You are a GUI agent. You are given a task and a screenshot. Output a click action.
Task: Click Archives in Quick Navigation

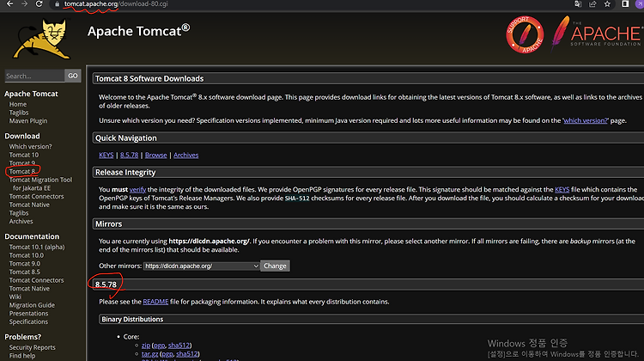185,155
